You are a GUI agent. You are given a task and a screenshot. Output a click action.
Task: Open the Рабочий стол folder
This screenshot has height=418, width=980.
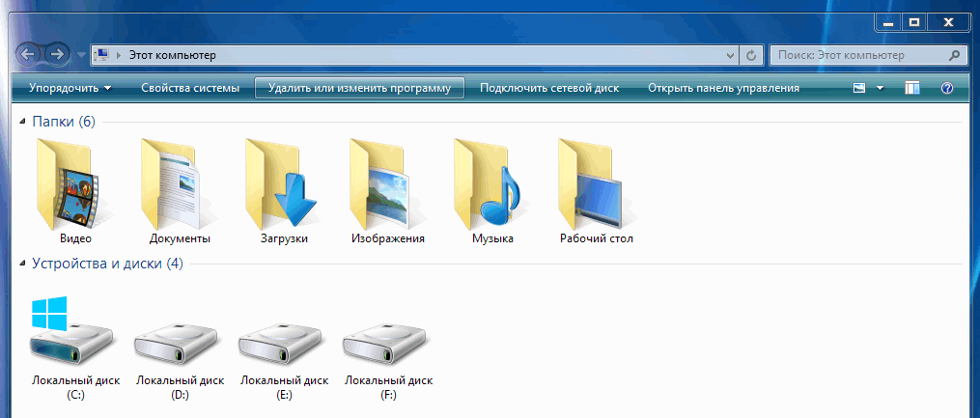(x=597, y=190)
